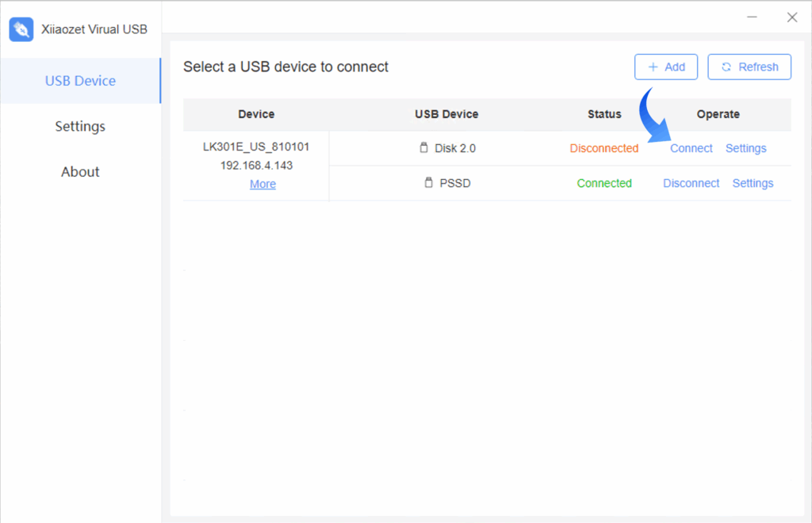Open Settings for Disk 2.0

[x=745, y=148]
